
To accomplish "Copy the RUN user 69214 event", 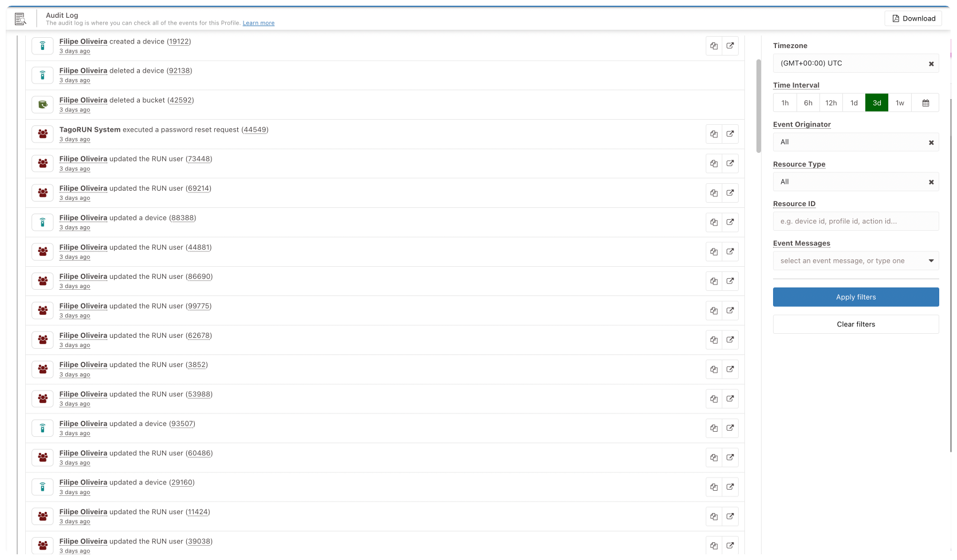I will point(714,193).
